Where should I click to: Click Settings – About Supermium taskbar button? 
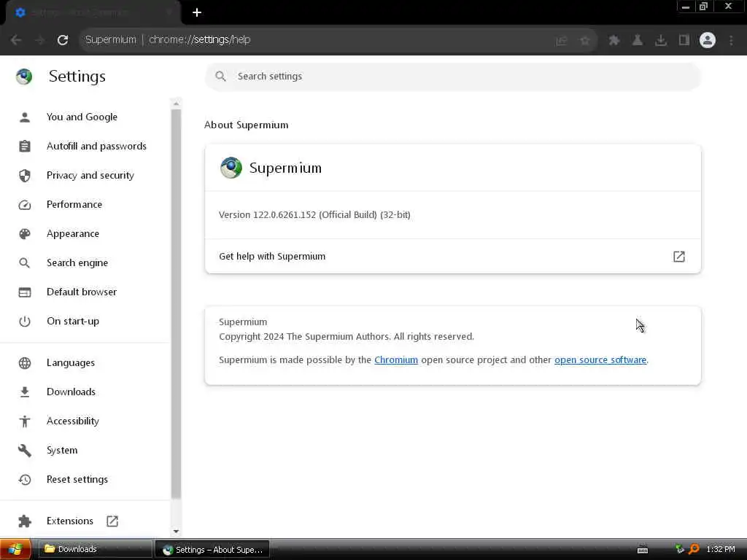212,550
